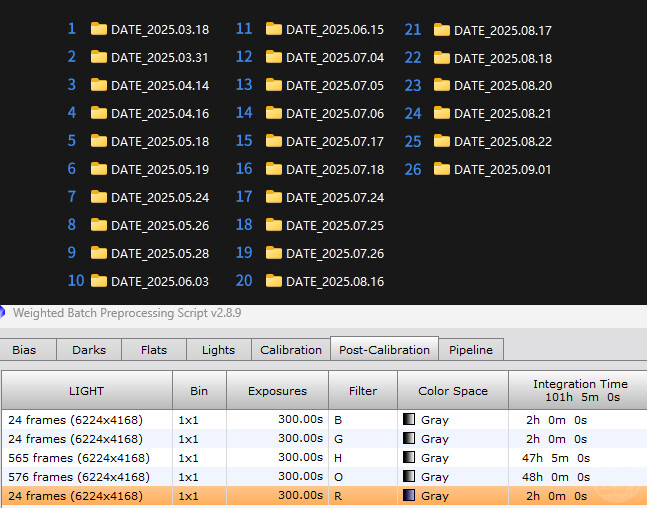This screenshot has width=647, height=508.
Task: Switch to the Bias tab
Action: click(x=24, y=350)
